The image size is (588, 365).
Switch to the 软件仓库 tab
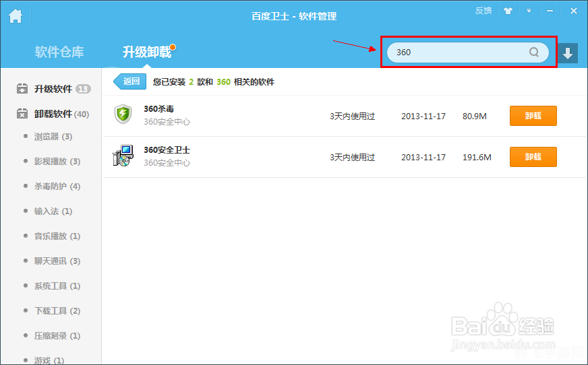coord(59,52)
